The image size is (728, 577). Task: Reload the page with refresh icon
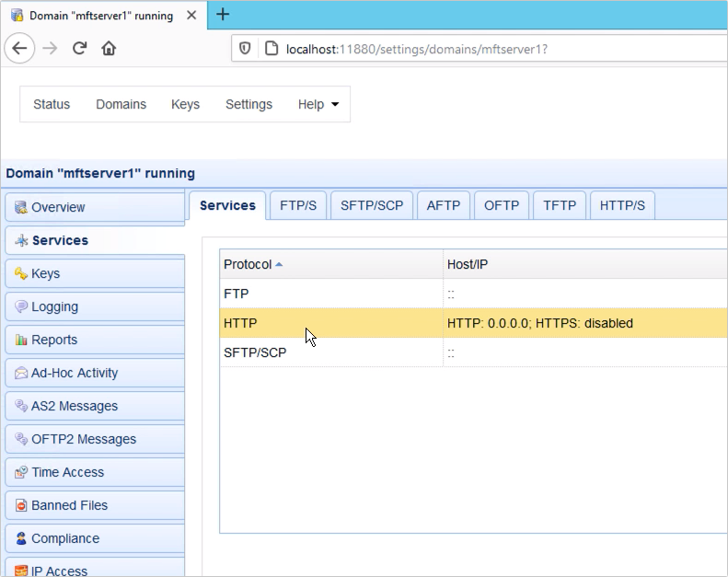coord(80,48)
